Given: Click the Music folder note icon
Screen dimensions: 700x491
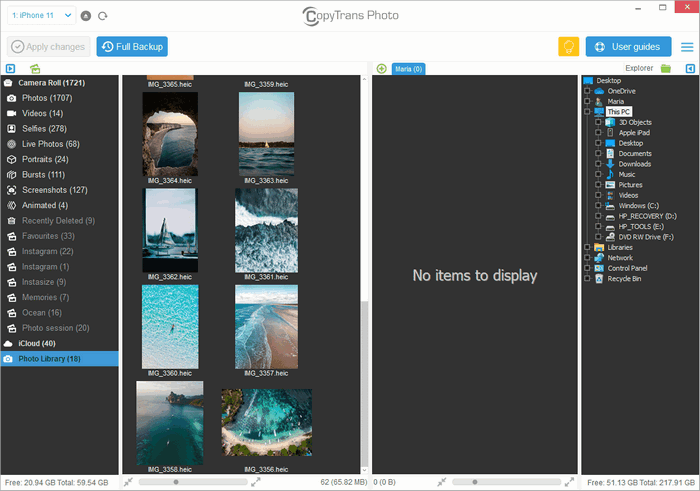Looking at the screenshot, I should click(610, 175).
